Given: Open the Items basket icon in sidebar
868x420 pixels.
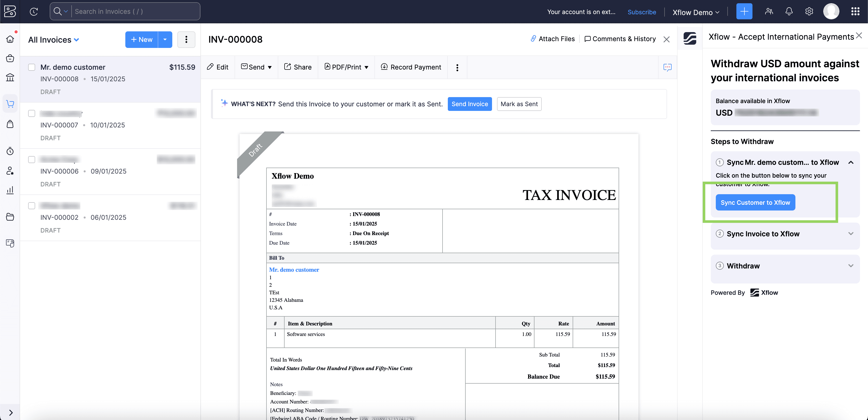Looking at the screenshot, I should (x=10, y=58).
